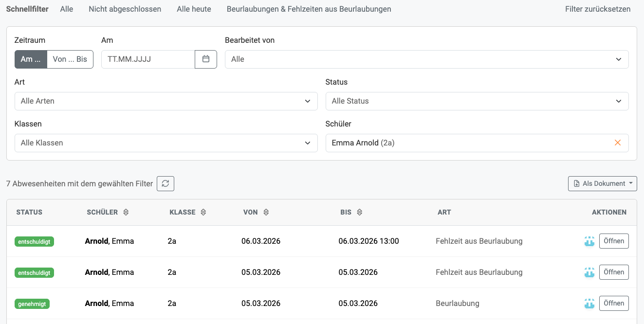
Task: Select the 'Am ...' period toggle
Action: 31,59
